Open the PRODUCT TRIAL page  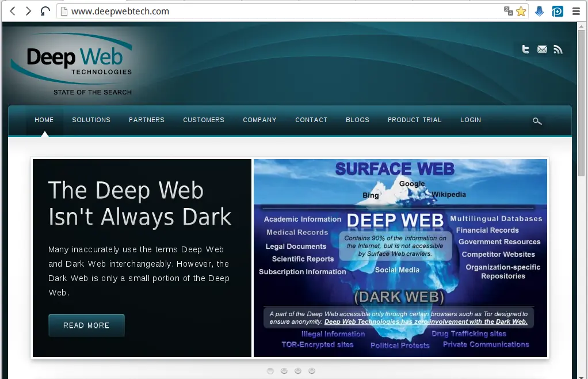tap(415, 120)
